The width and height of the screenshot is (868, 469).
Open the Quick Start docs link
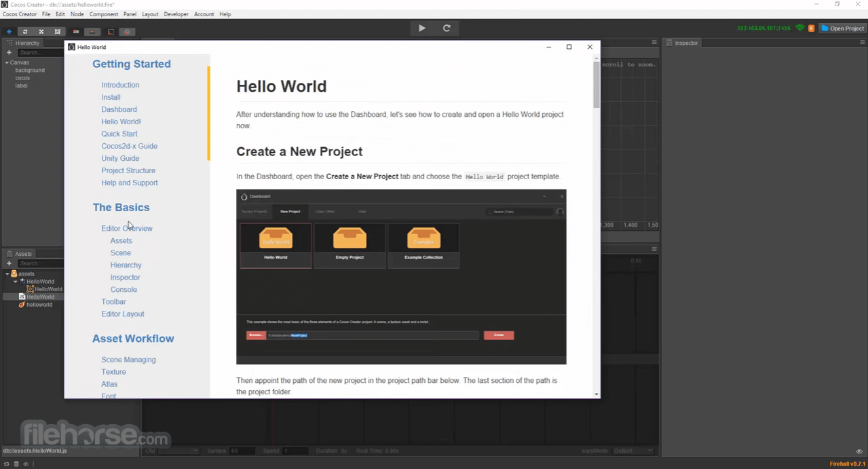pos(119,134)
